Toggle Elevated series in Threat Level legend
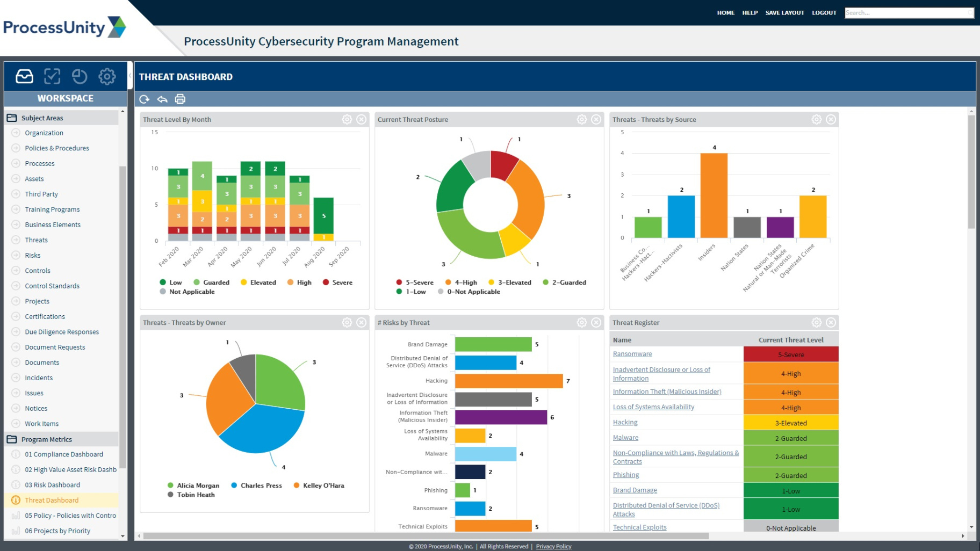 point(258,282)
